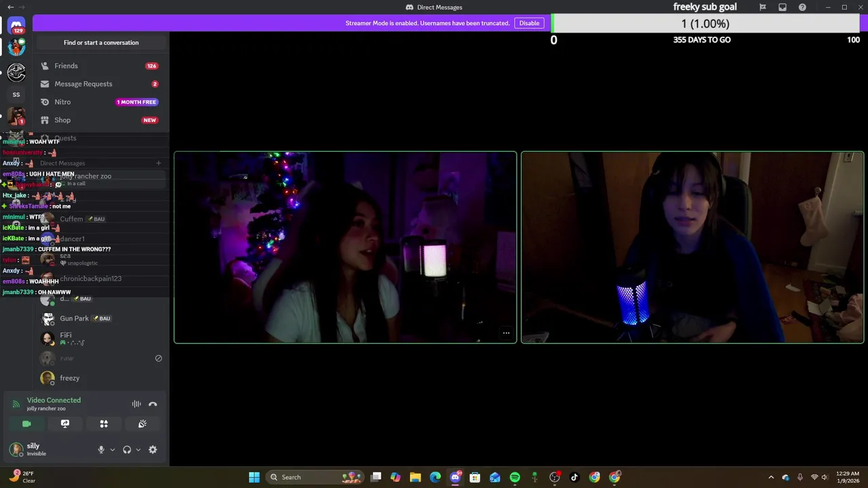Screen dimensions: 868x488
Task: Open the Discord inbox icon
Action: pos(783,7)
